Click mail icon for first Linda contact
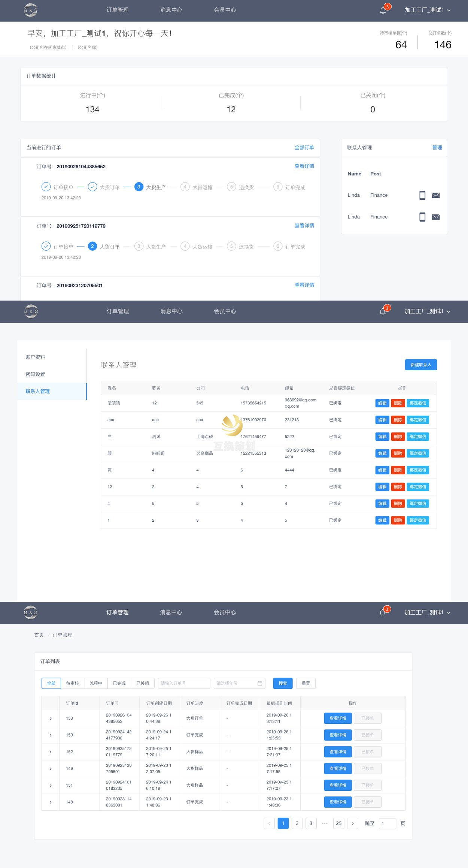 click(x=435, y=195)
